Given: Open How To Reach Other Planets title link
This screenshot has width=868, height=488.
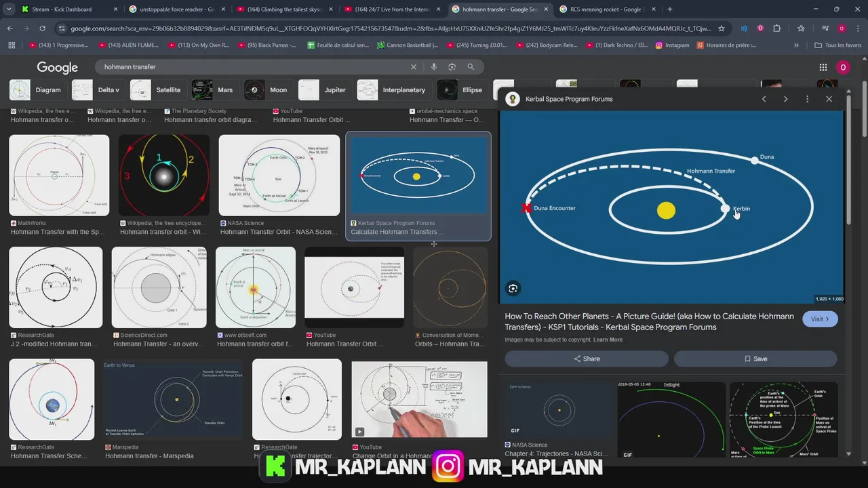Looking at the screenshot, I should coord(649,321).
